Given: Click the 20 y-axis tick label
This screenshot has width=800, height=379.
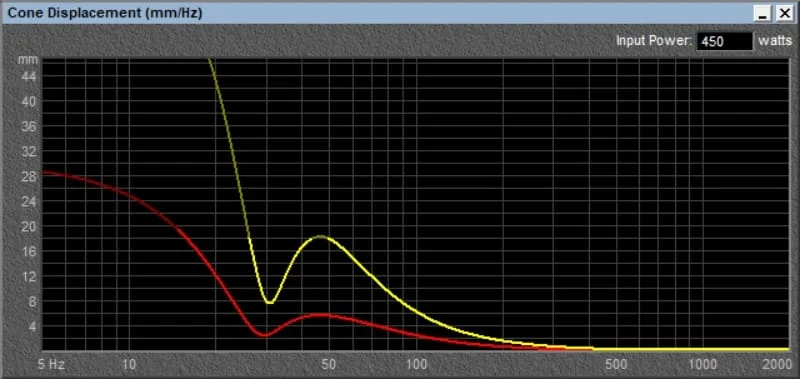Looking at the screenshot, I should click(x=29, y=226).
